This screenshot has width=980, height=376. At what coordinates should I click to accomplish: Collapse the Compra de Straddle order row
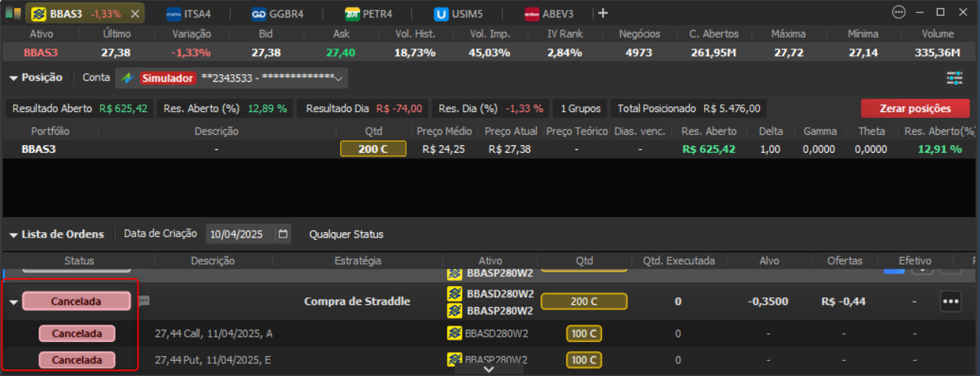tap(14, 302)
